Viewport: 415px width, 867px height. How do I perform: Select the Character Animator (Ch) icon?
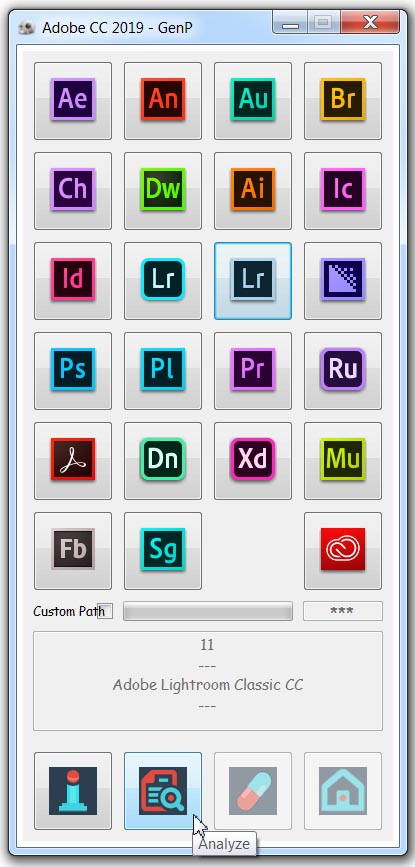click(x=73, y=191)
